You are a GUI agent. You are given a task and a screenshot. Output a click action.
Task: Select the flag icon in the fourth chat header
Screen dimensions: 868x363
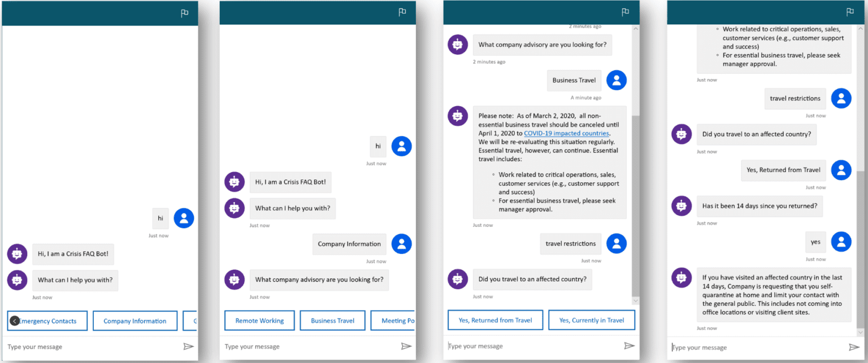tap(849, 12)
